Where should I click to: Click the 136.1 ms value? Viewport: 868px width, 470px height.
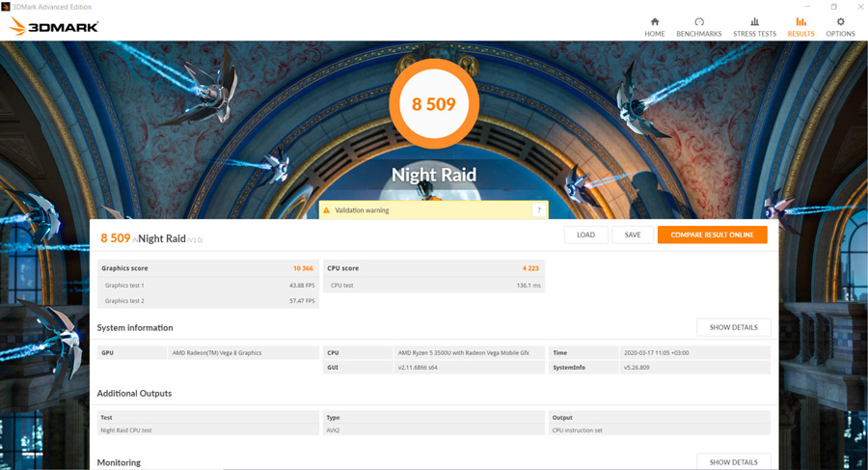click(x=529, y=286)
